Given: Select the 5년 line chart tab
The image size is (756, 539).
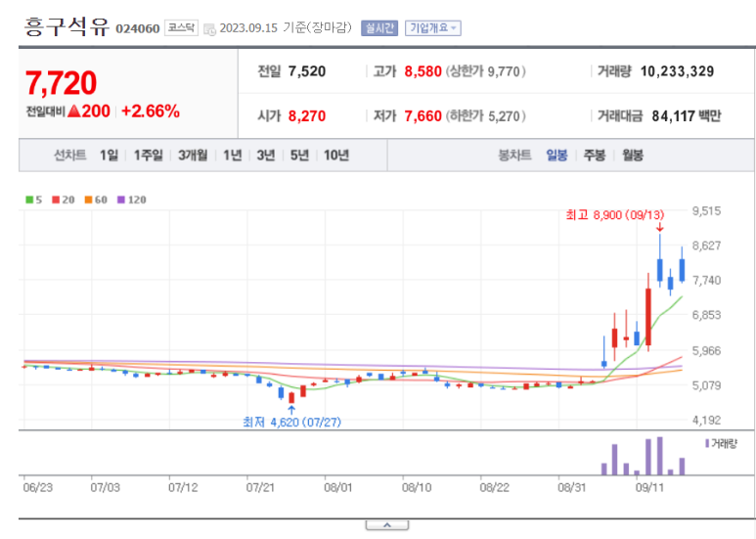Looking at the screenshot, I should click(x=299, y=156).
